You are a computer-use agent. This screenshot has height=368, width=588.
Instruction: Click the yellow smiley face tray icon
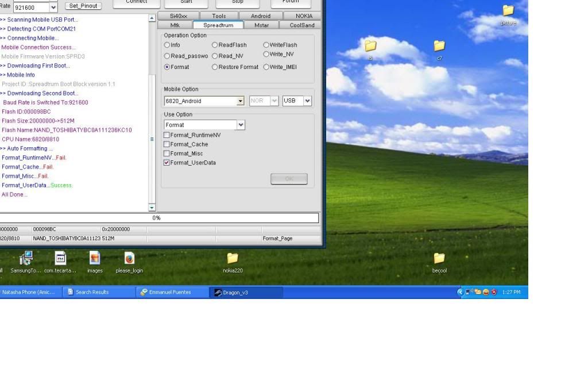click(x=486, y=292)
